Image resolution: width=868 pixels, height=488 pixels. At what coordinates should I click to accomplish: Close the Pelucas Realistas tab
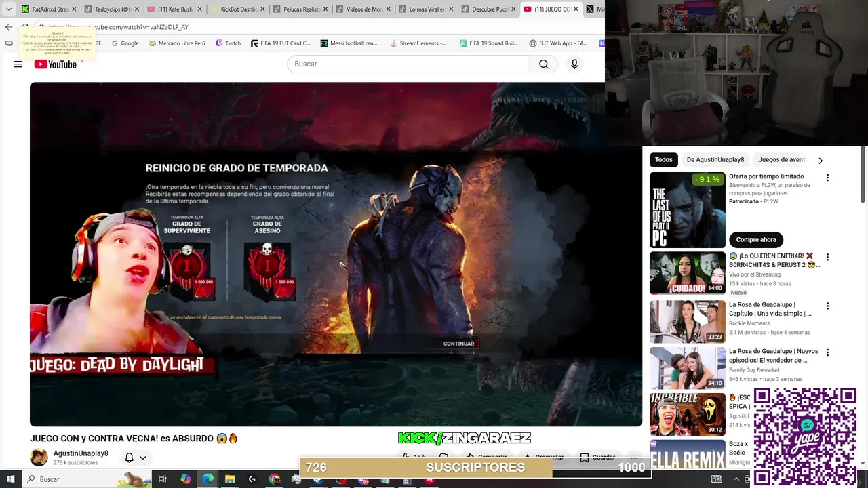tap(325, 9)
